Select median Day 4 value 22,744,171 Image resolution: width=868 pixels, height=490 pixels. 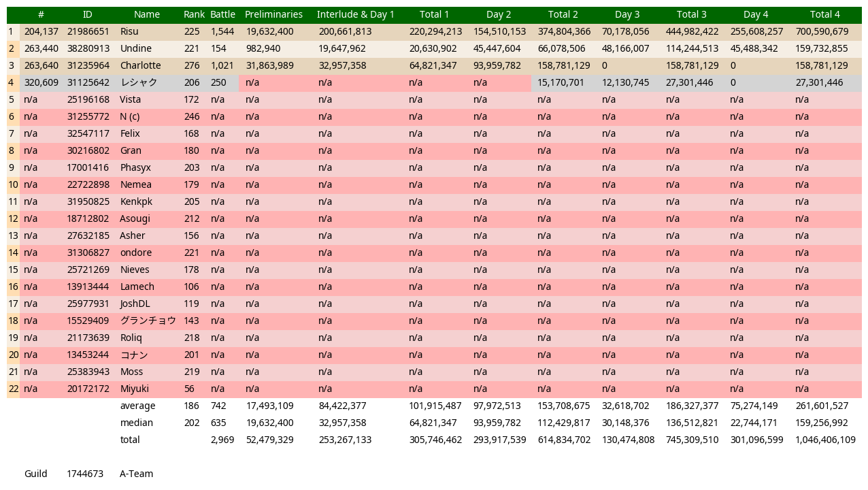754,423
